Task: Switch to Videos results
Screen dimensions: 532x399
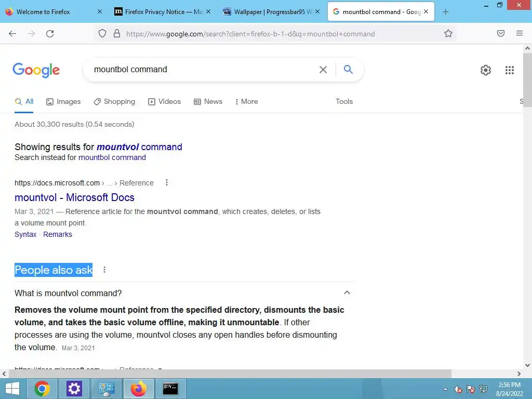Action: click(165, 101)
